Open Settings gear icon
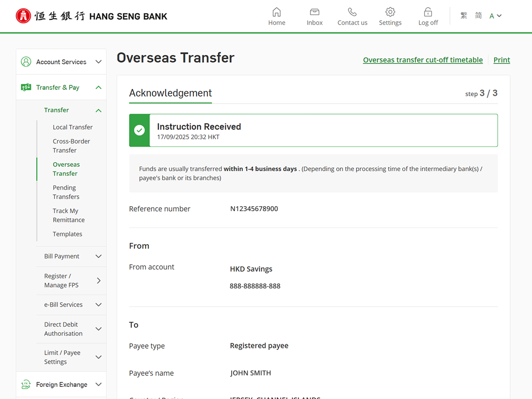 point(390,12)
